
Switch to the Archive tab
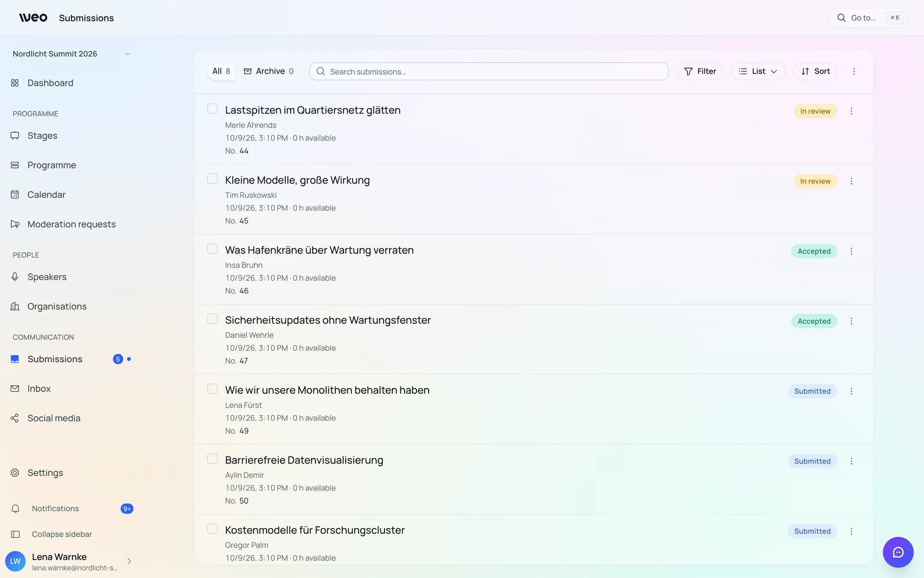(269, 71)
